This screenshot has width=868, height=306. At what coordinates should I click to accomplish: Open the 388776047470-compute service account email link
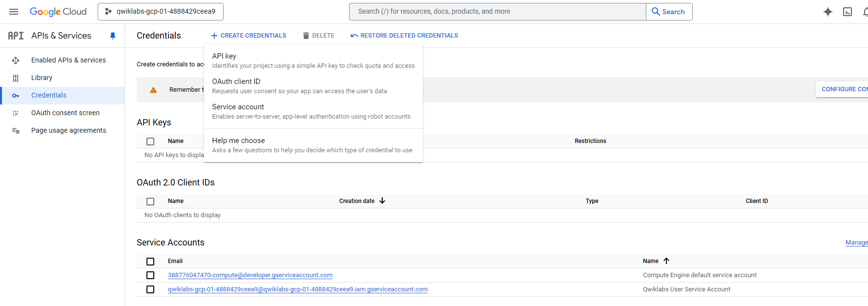pos(250,275)
